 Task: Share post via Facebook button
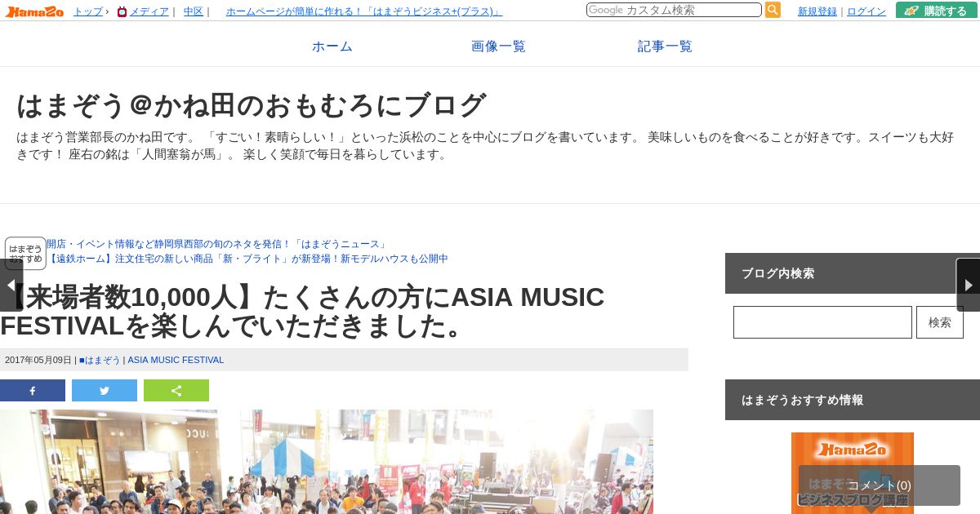33,391
